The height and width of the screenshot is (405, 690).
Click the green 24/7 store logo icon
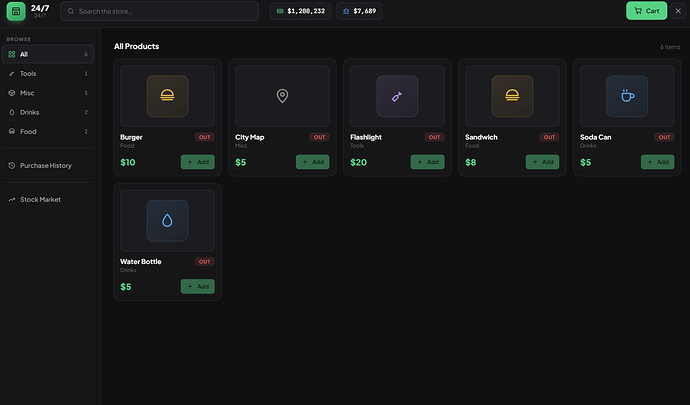(x=16, y=11)
